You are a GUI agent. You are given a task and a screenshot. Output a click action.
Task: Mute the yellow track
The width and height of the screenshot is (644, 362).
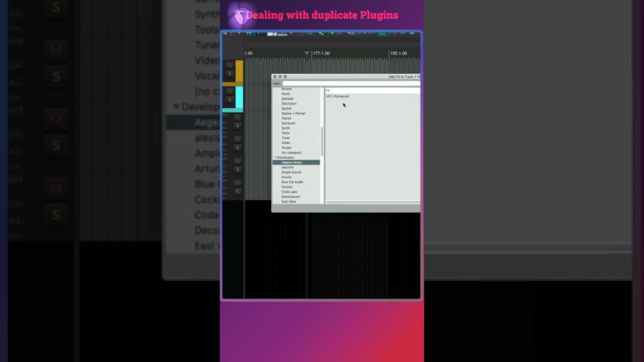[x=230, y=65]
